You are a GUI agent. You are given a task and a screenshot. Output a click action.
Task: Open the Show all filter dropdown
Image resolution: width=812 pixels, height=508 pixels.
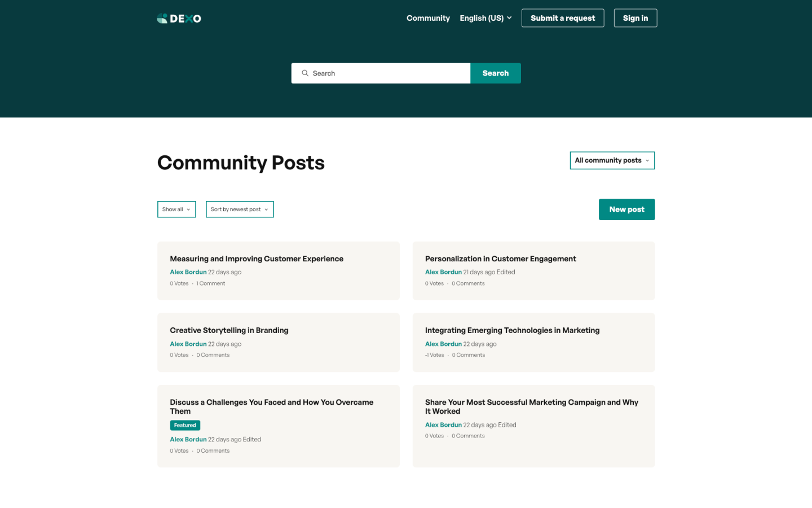[176, 209]
